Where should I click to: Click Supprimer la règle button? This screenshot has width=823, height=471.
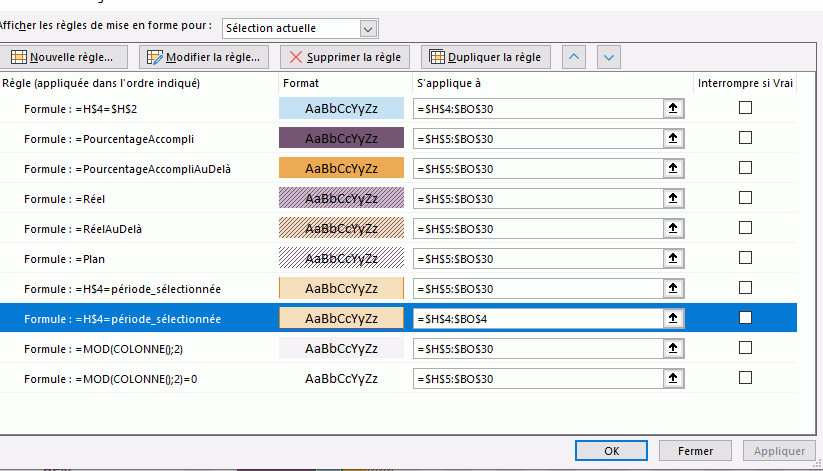(344, 57)
